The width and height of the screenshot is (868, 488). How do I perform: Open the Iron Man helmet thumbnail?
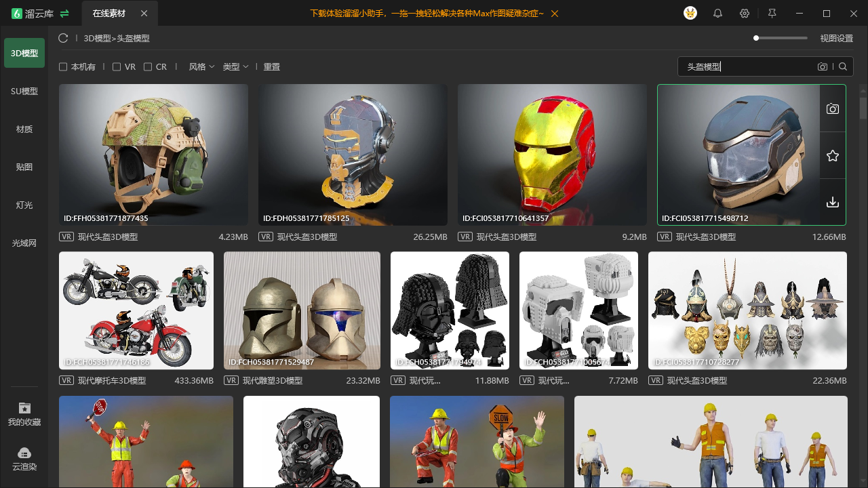(x=552, y=155)
